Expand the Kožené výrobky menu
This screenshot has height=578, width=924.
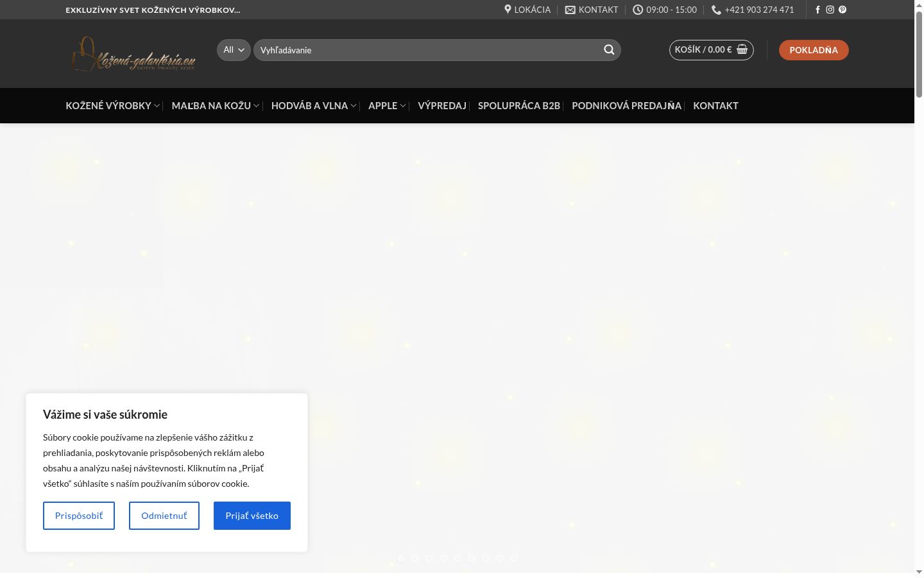[113, 105]
